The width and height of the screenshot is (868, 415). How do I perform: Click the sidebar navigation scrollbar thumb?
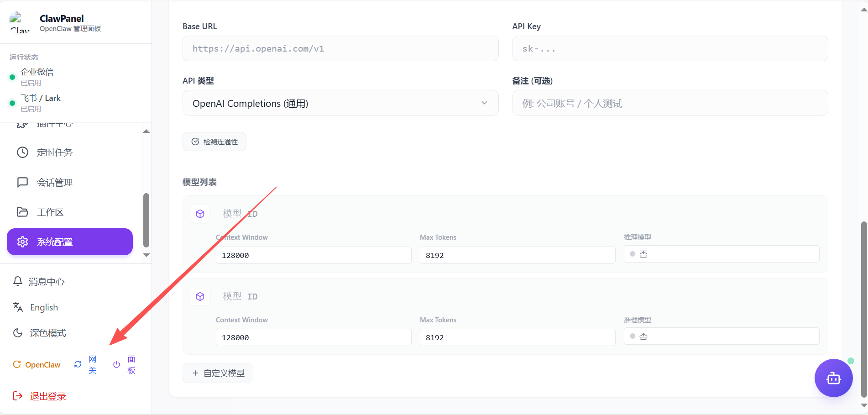coord(146,220)
